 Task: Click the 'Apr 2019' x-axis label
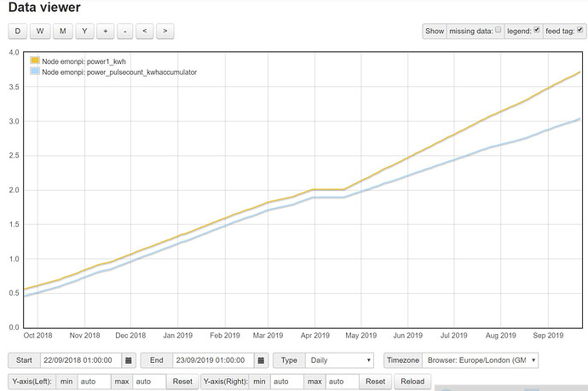315,336
